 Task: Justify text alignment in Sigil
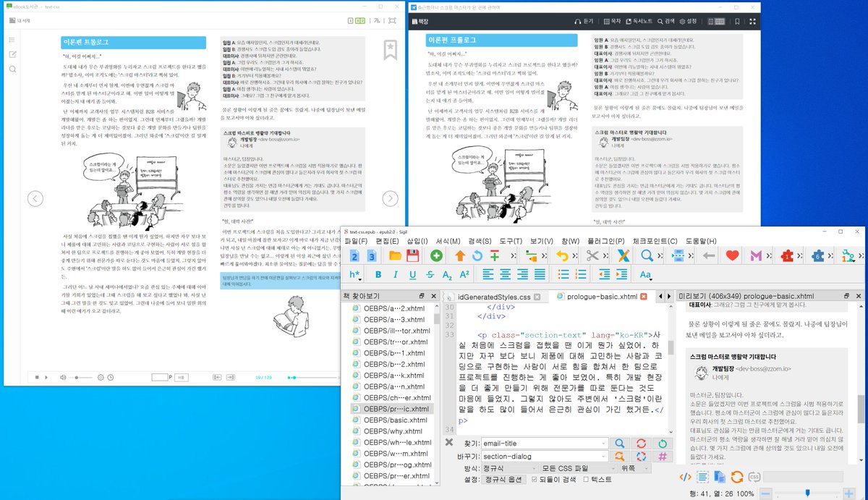pyautogui.click(x=541, y=274)
